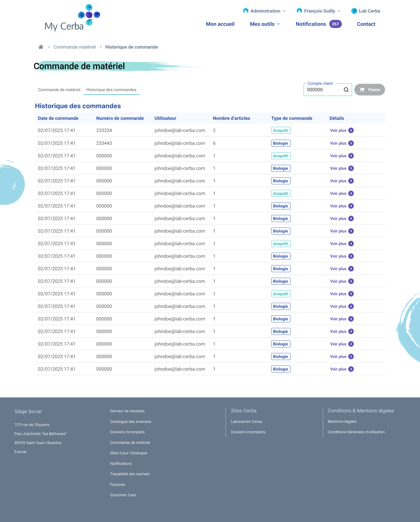Click Utilisateur column header
Image resolution: width=420 pixels, height=522 pixels.
tap(165, 118)
